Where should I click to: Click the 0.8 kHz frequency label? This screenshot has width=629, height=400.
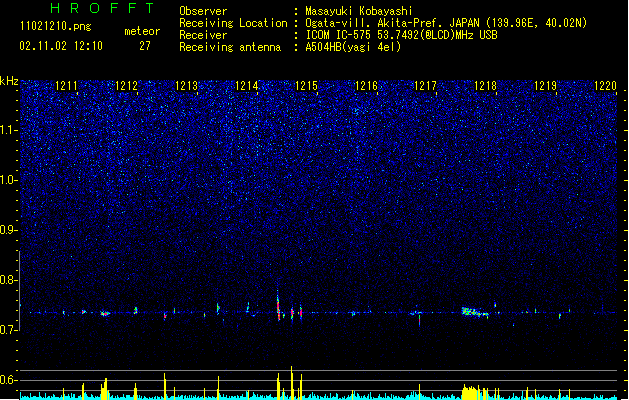pyautogui.click(x=9, y=280)
